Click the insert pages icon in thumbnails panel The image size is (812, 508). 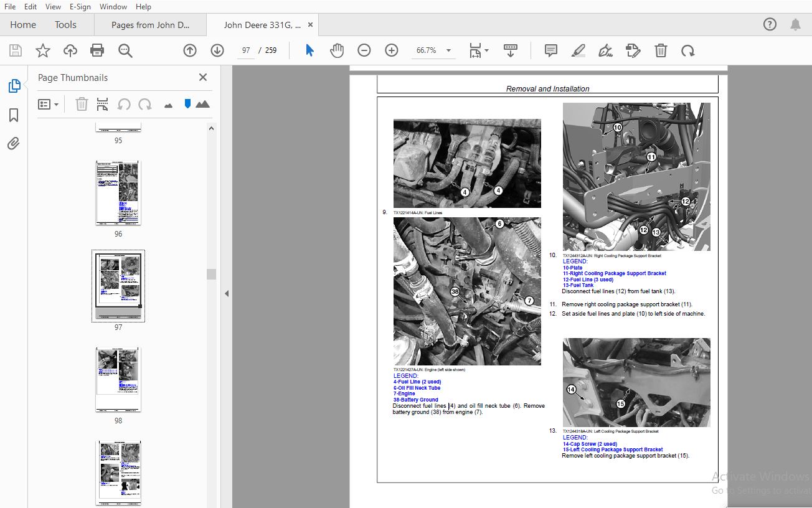103,105
